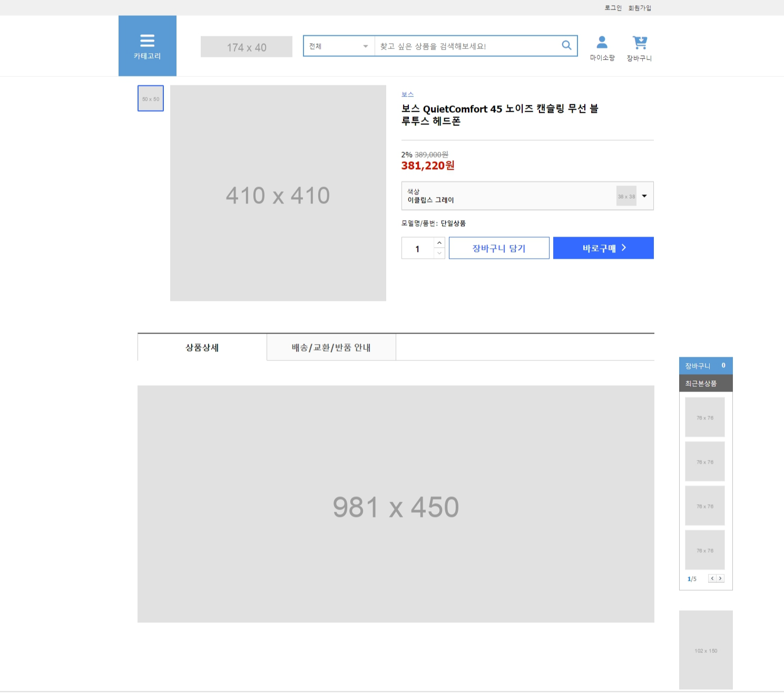
Task: Switch to 배송/교환/반품 안내 tab
Action: [x=331, y=347]
